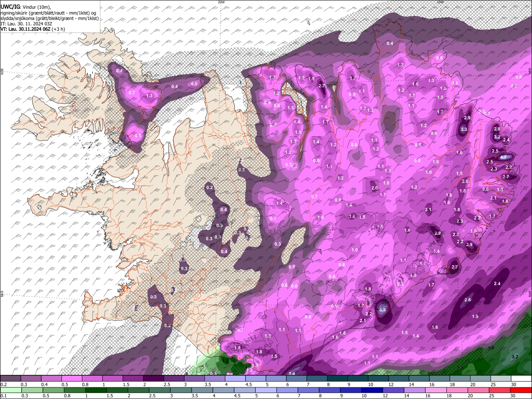Click the "rigning/skúrir" description line in the header box
532x399 pixels.
pyautogui.click(x=49, y=13)
